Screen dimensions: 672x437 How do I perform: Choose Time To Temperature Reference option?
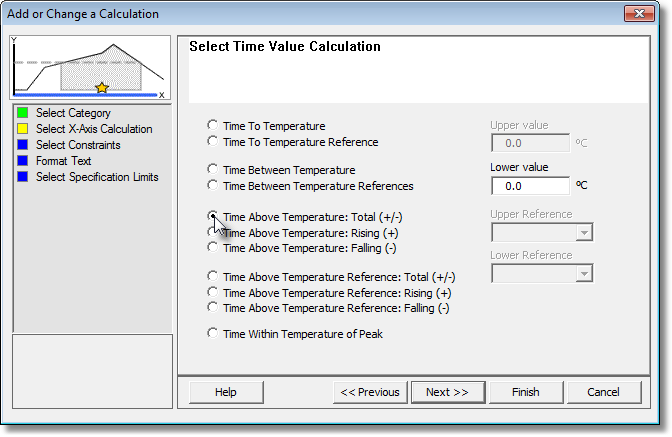click(x=212, y=141)
